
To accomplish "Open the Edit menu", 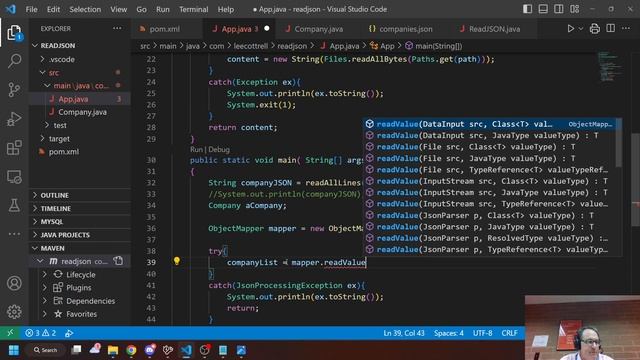I will point(53,9).
